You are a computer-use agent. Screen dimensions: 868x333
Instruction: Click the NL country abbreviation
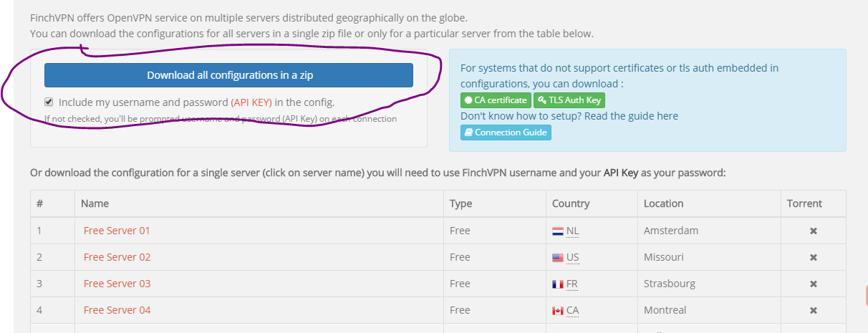click(x=572, y=231)
